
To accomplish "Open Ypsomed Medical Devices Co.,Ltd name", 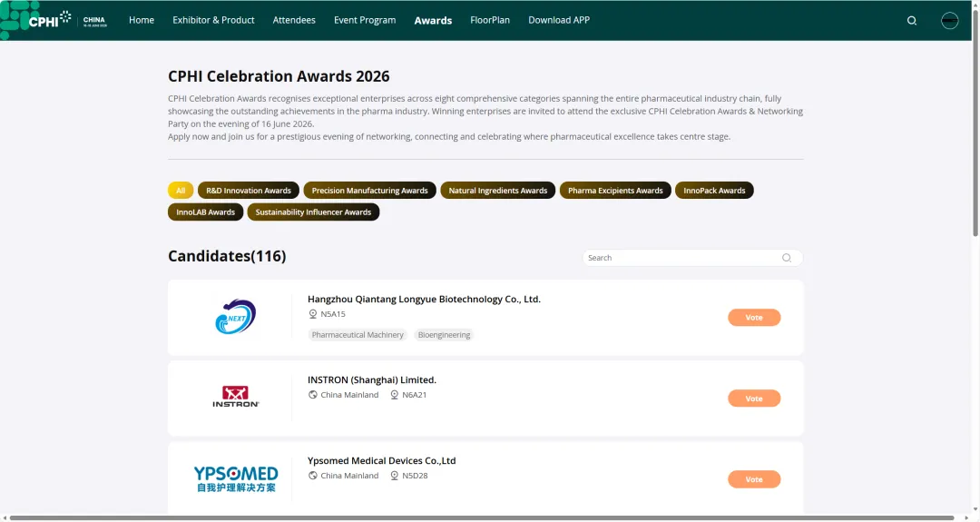I will pos(381,460).
